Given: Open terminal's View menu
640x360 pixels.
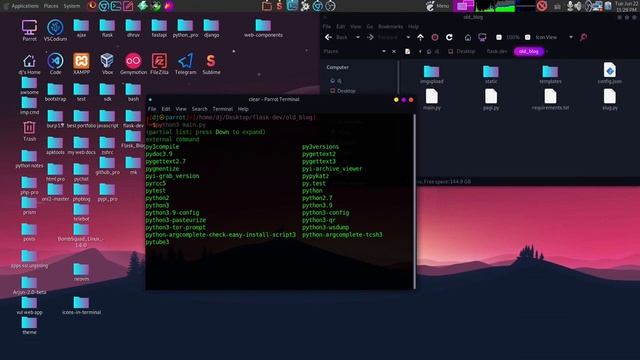Looking at the screenshot, I should (181, 109).
